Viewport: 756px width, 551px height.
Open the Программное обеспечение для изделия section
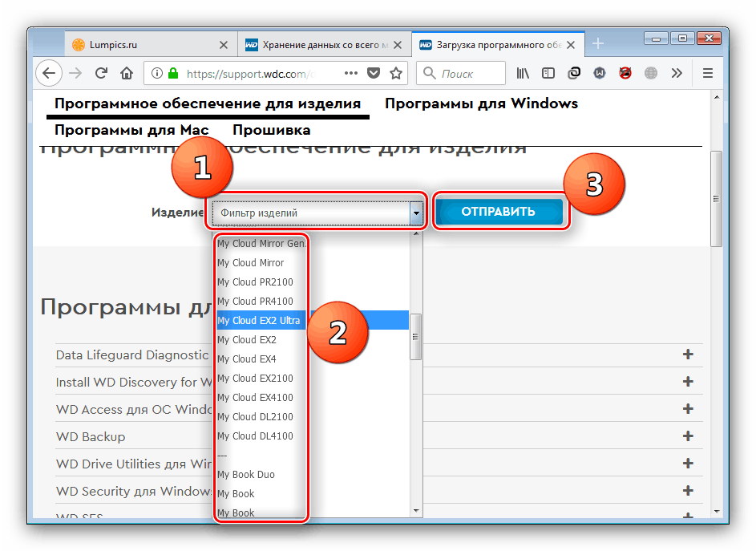208,103
